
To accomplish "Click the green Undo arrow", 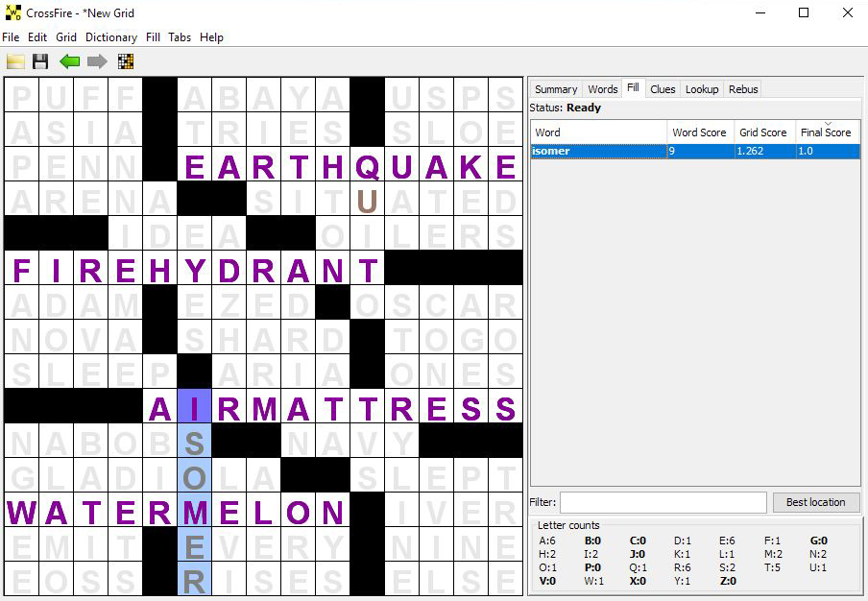I will pos(69,61).
